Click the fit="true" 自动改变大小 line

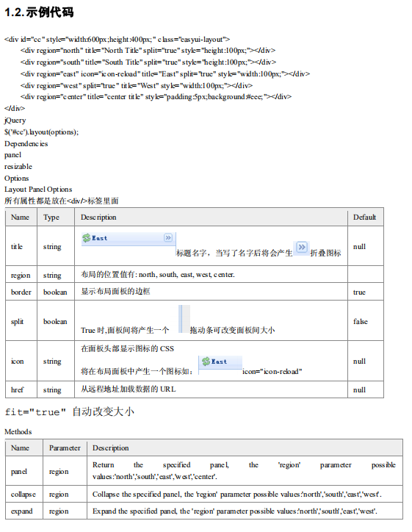click(70, 412)
